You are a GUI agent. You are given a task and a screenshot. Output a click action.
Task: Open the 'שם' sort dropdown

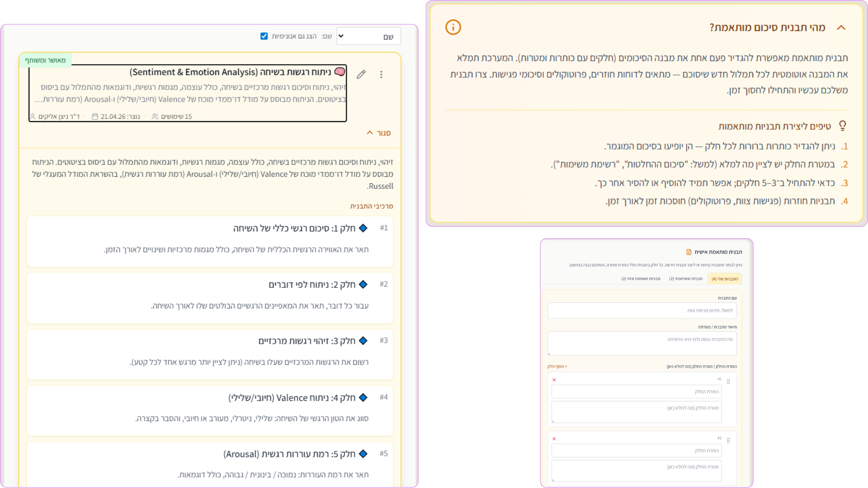pos(368,36)
